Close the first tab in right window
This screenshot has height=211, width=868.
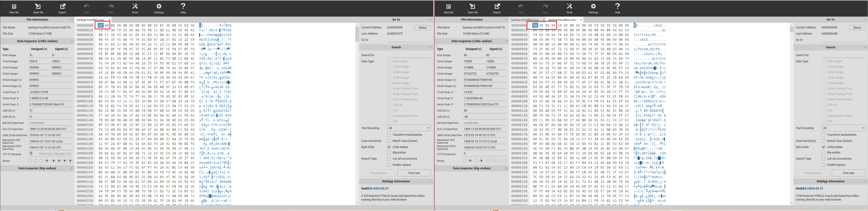pos(544,20)
